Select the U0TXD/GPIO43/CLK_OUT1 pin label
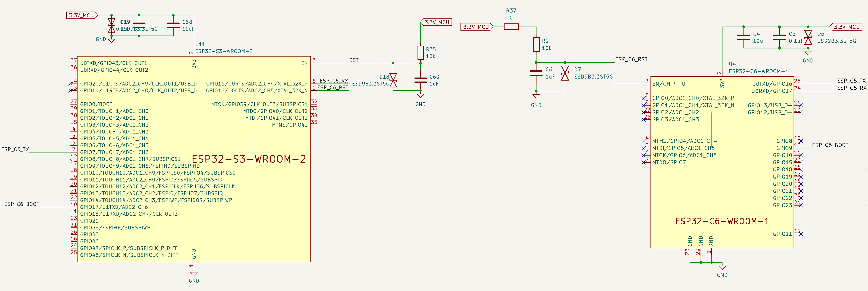Viewport: 868px width, 291px height. [x=114, y=63]
